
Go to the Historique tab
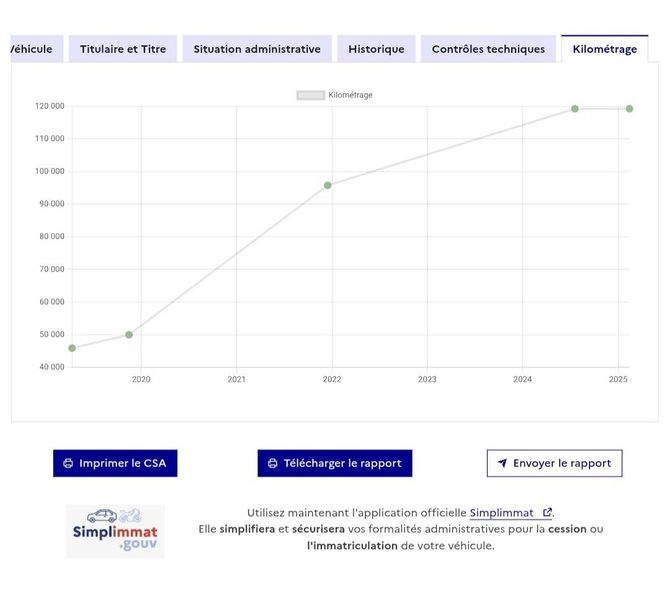[376, 49]
